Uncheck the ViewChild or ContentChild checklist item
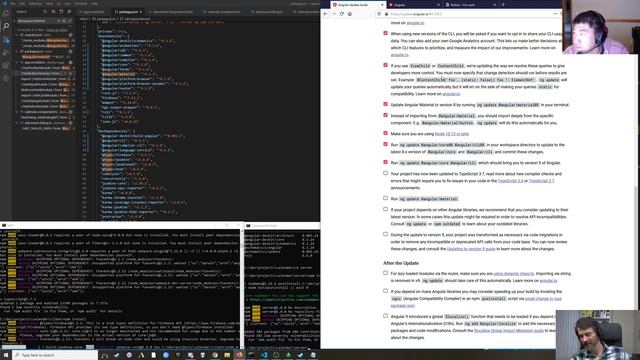 click(x=385, y=65)
